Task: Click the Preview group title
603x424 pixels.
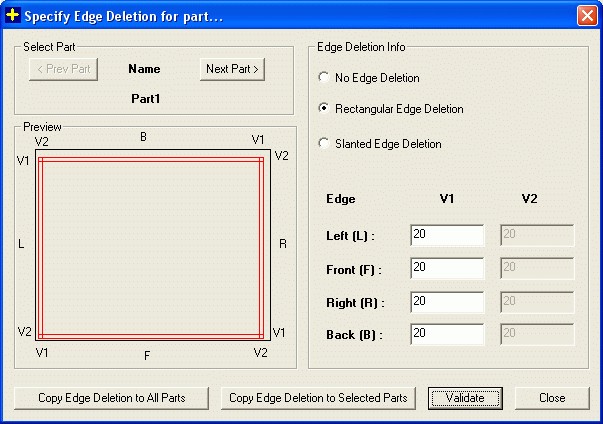Action: [42, 127]
